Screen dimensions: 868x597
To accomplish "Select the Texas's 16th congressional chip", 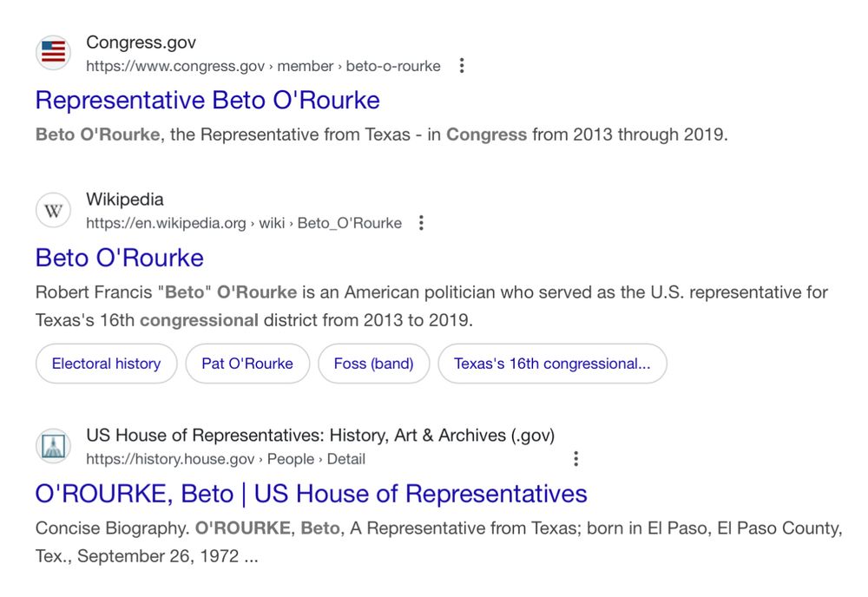I will click(x=552, y=364).
